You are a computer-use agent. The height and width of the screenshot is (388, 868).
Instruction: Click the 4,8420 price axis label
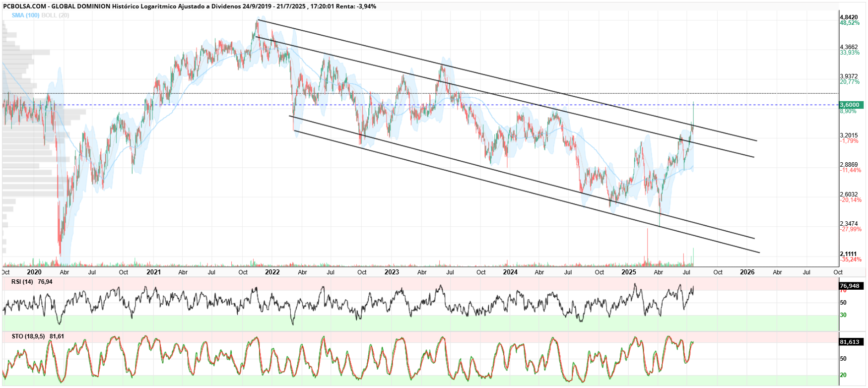pos(849,17)
